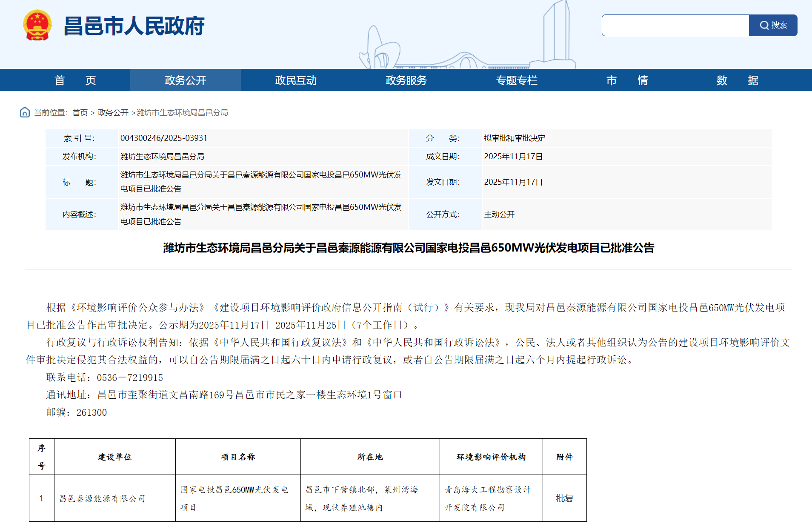Screen dimensions: 812x532
Task: Select the 数据 navigation item
Action: click(737, 80)
